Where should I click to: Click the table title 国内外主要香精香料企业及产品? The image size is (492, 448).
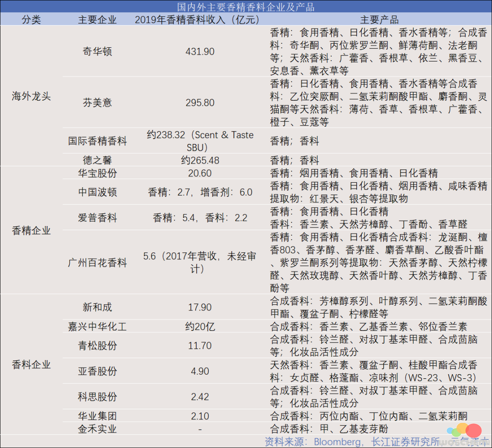(x=246, y=6)
